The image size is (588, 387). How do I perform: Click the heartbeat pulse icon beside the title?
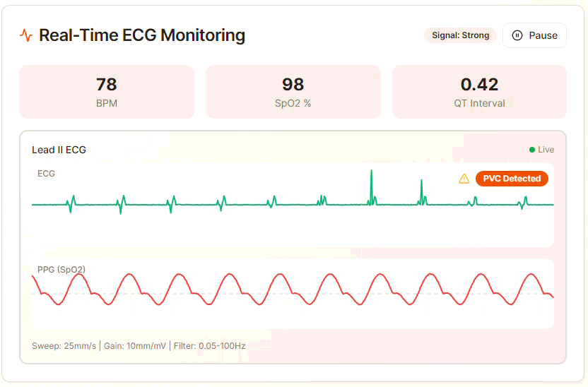pyautogui.click(x=26, y=35)
